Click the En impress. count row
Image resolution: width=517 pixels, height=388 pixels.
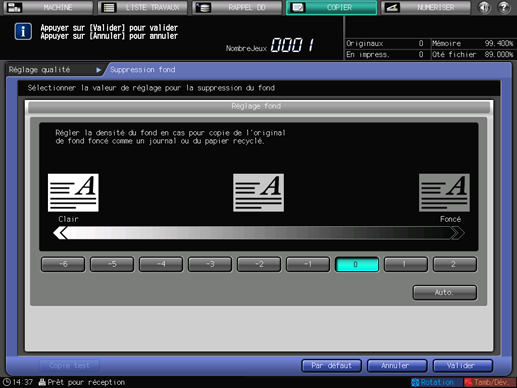[387, 54]
